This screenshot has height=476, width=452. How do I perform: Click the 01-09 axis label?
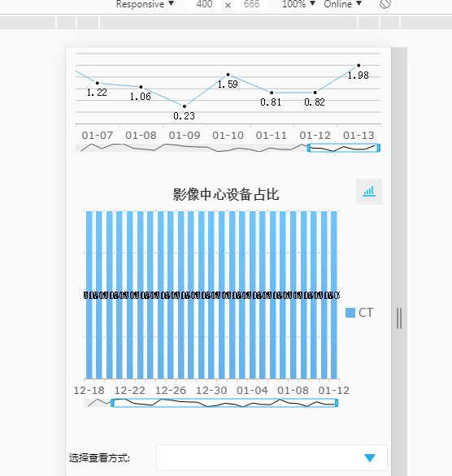185,136
